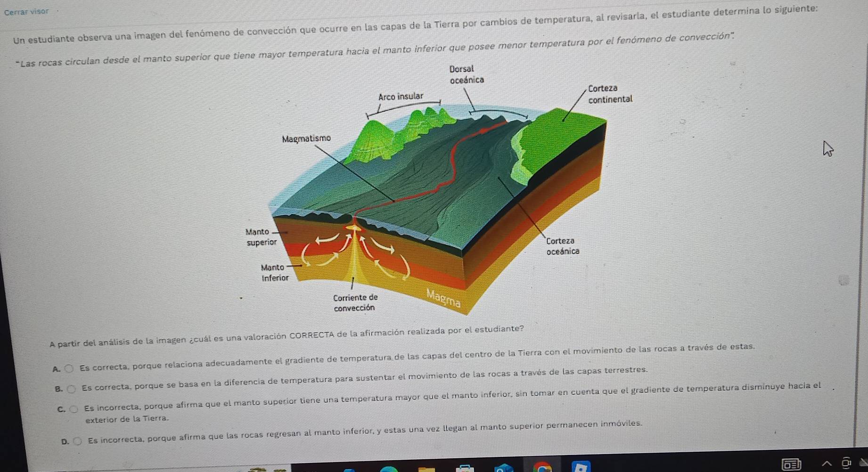Open File Explorer folder icon in taskbar
The image size is (868, 472).
click(x=427, y=469)
